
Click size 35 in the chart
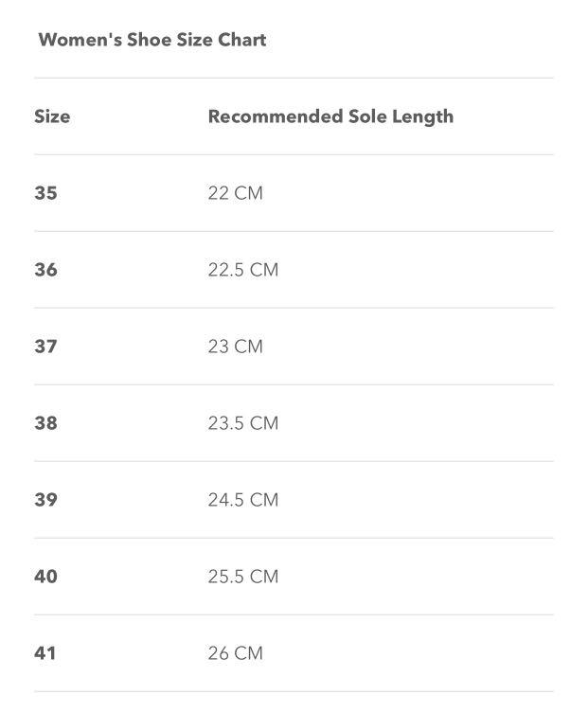point(45,193)
